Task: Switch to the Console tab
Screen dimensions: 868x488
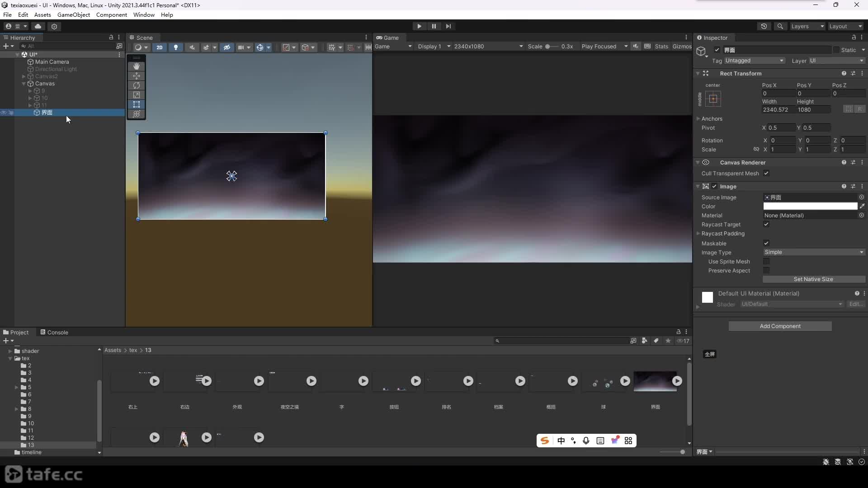Action: (x=54, y=332)
